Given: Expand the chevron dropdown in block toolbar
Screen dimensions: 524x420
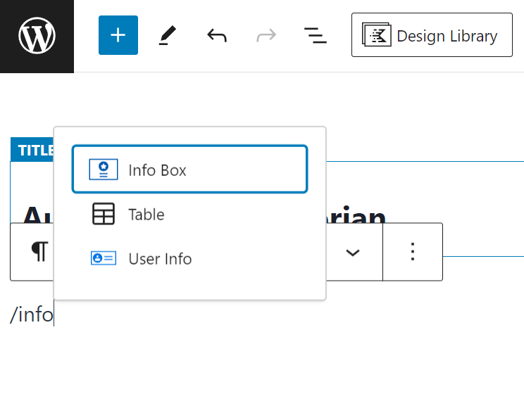Looking at the screenshot, I should click(353, 252).
